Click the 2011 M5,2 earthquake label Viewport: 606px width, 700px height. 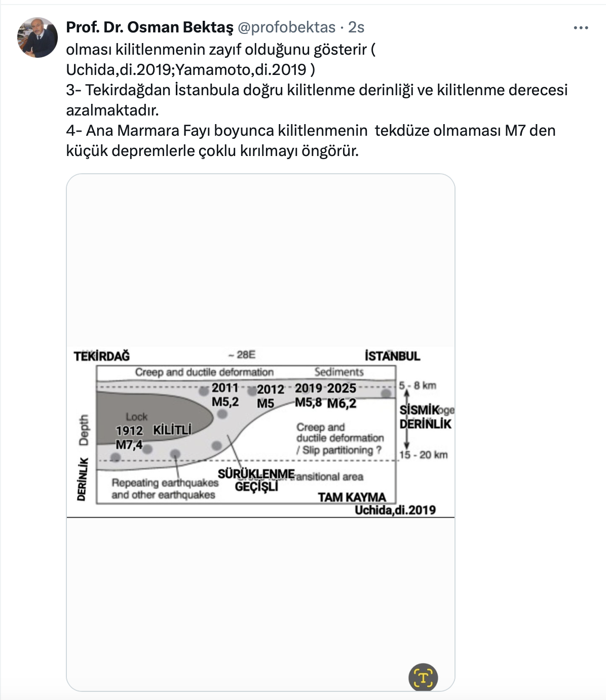[x=225, y=395]
